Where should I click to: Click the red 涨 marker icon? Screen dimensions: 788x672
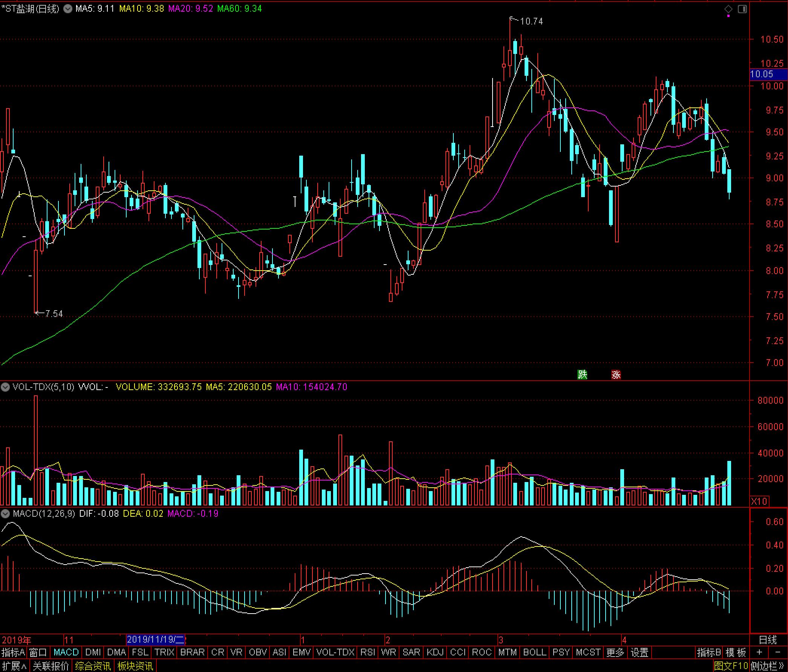pos(616,375)
